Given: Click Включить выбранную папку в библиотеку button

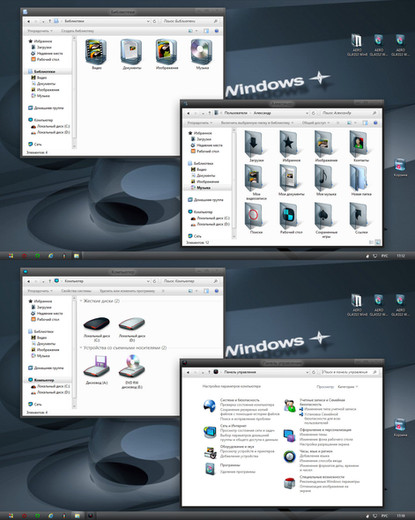Looking at the screenshot, I should tap(257, 123).
